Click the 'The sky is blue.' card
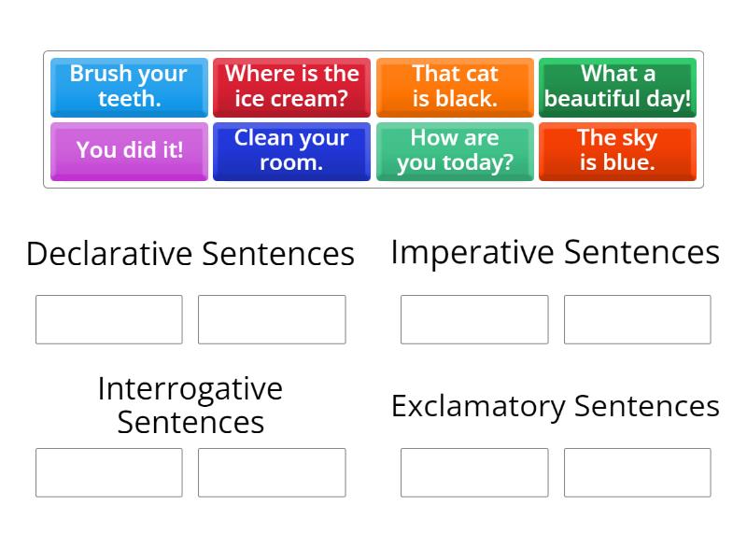Viewport: 747px width, 560px height. click(x=617, y=151)
